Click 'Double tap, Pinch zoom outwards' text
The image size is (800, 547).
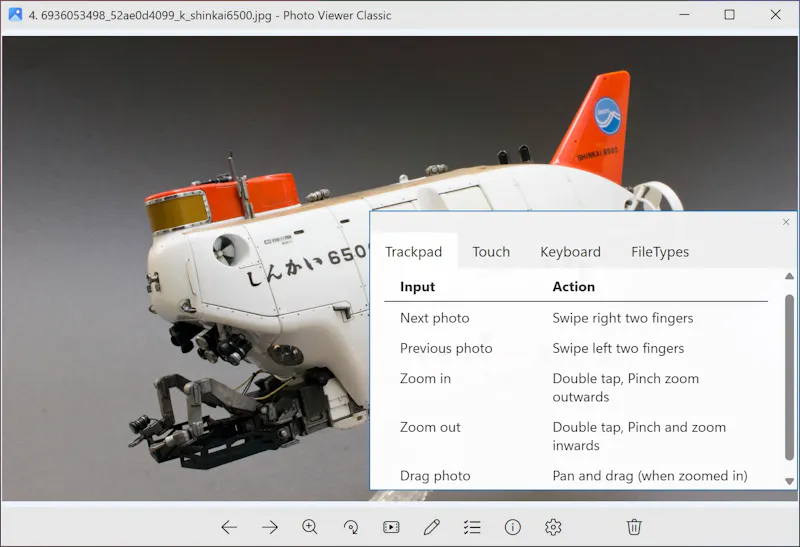point(626,388)
